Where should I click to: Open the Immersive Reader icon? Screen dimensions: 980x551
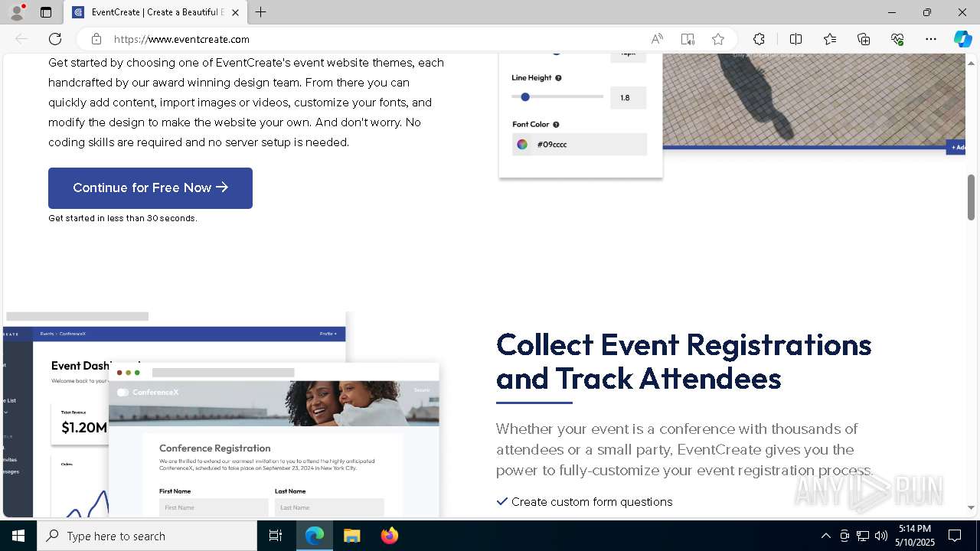point(688,39)
